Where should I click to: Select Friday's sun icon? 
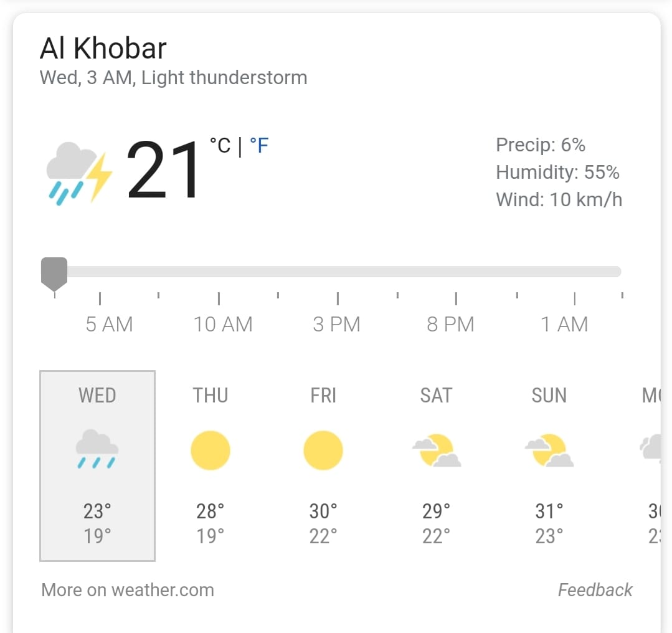click(x=323, y=450)
